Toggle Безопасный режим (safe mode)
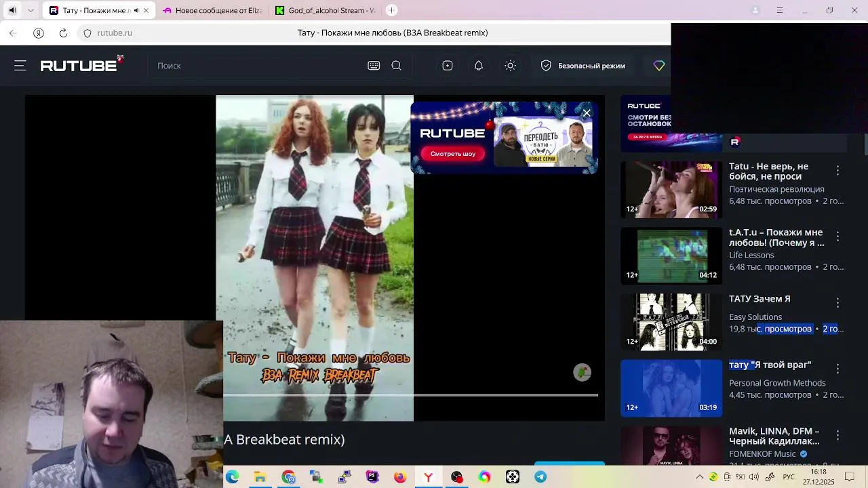 [x=583, y=66]
